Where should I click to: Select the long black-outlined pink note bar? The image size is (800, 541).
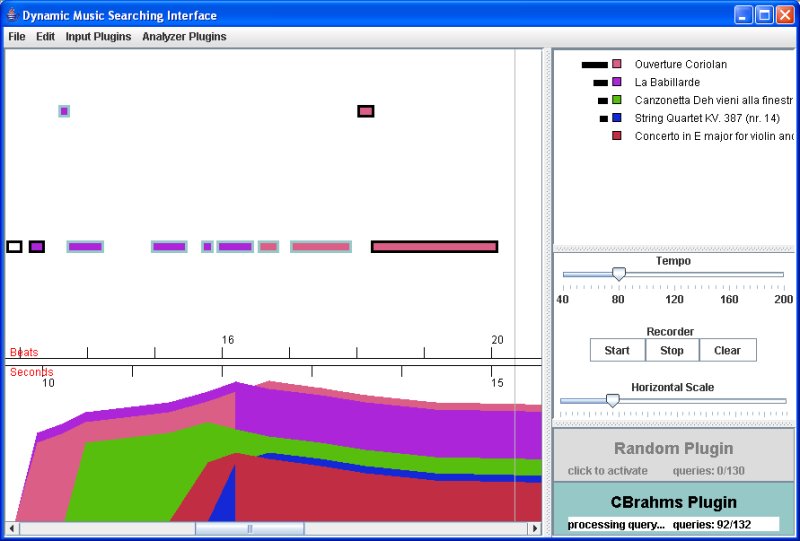[434, 246]
